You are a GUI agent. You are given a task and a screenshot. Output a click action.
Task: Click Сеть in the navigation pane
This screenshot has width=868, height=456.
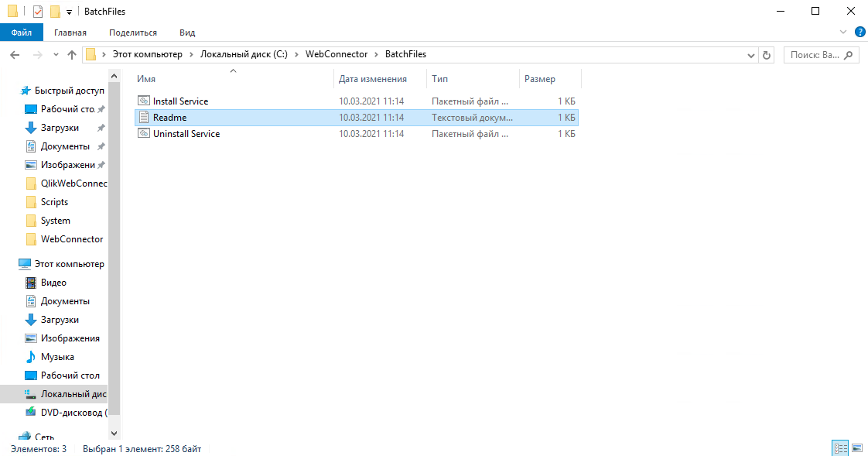pos(44,437)
